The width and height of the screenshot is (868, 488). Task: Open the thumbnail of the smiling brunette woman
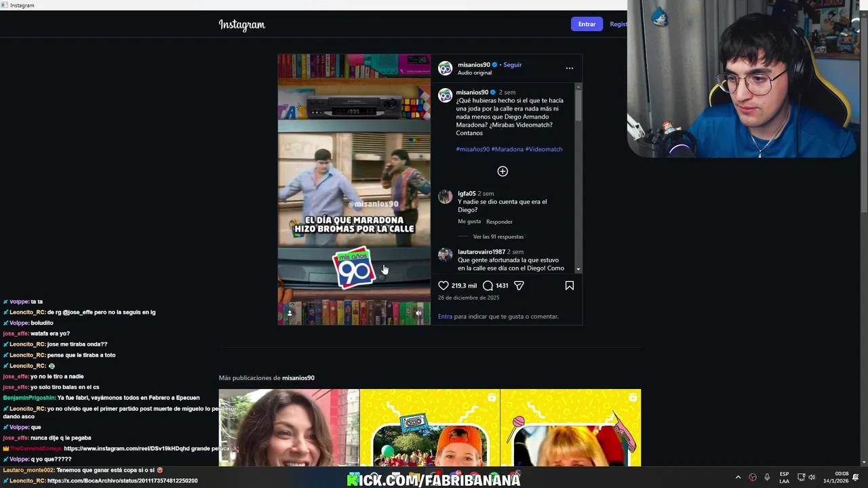(x=289, y=428)
